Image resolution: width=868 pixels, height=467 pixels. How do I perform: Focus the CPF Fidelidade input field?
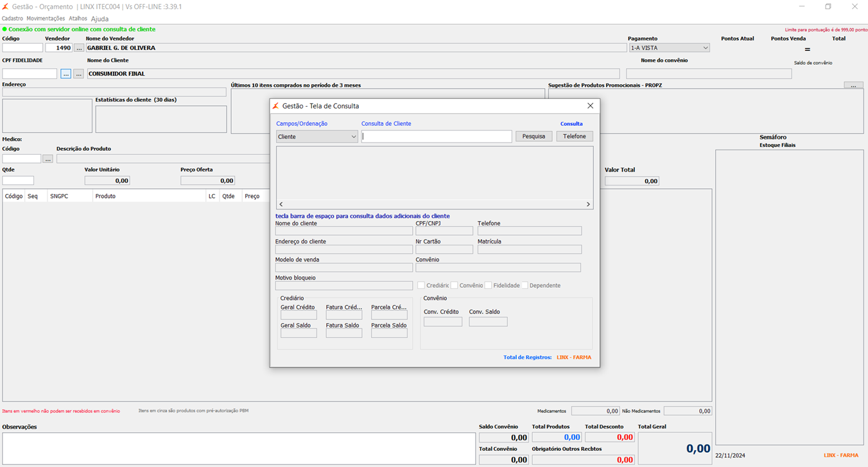point(30,74)
